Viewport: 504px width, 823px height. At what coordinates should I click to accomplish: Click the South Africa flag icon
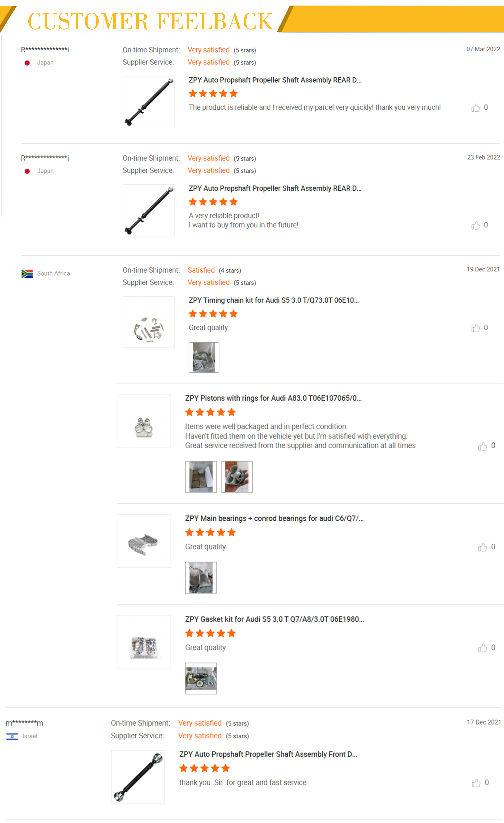pyautogui.click(x=27, y=274)
